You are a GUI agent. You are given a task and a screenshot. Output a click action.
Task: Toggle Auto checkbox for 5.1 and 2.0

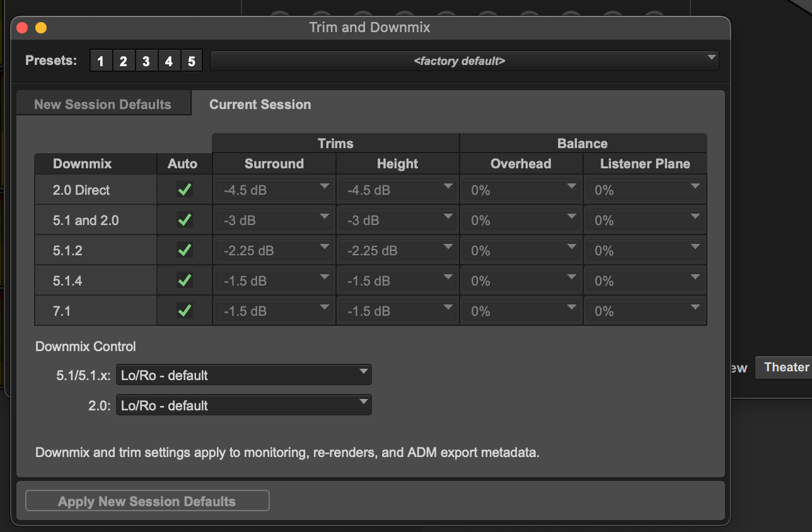pyautogui.click(x=185, y=220)
